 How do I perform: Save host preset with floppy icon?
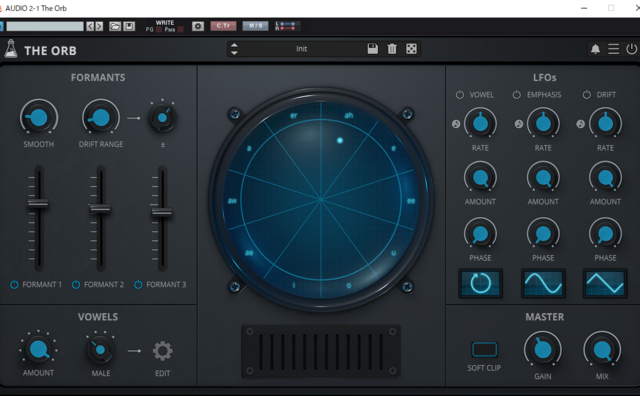(x=129, y=27)
